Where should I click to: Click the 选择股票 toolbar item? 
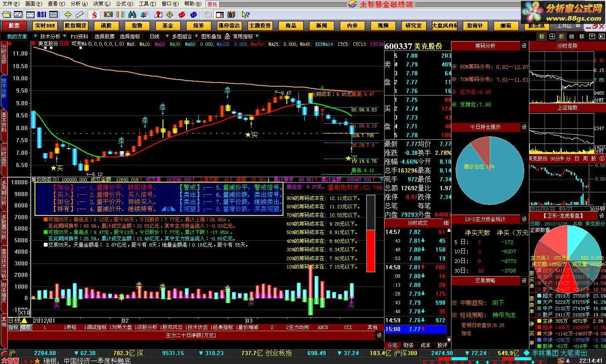coord(104,37)
